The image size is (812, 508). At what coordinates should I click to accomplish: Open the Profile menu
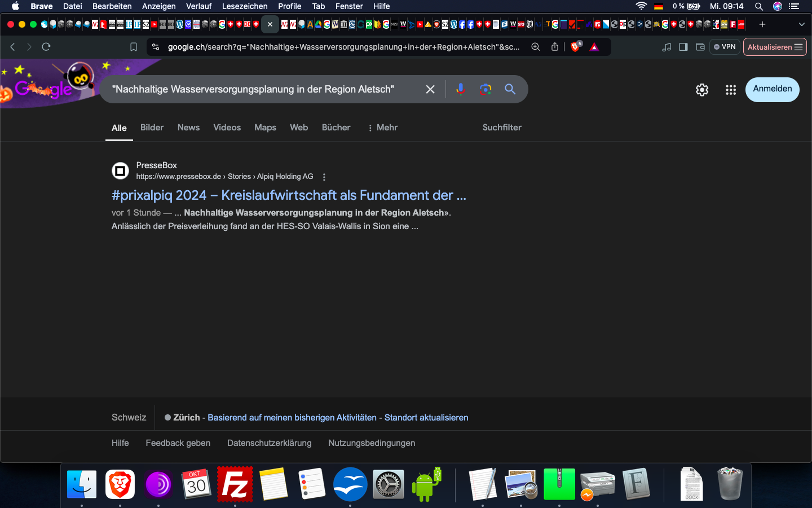click(x=289, y=6)
